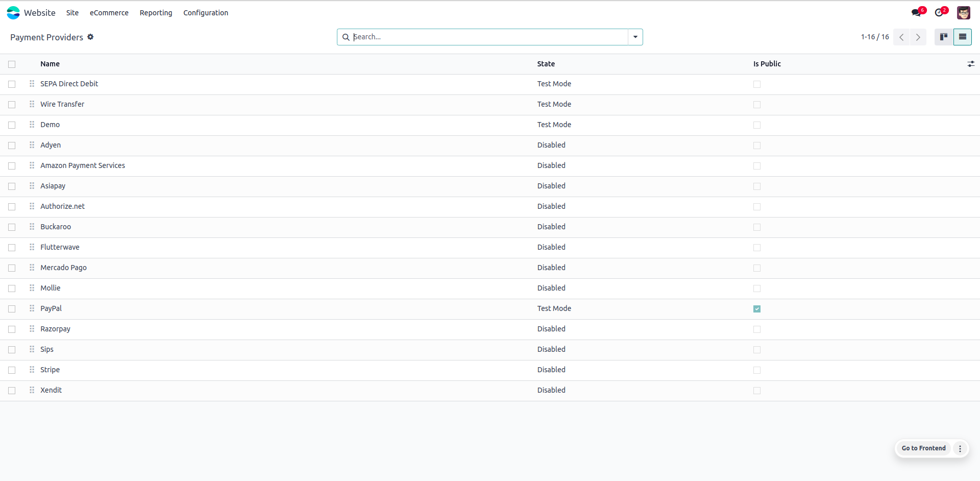Grab the drag handle for Authorize.net
This screenshot has width=980, height=481.
32,206
